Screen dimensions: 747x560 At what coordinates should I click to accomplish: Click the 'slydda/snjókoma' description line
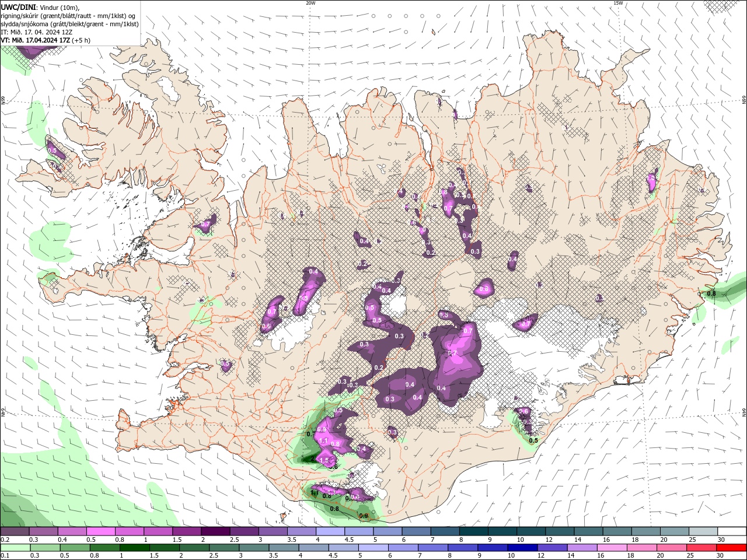[69, 24]
